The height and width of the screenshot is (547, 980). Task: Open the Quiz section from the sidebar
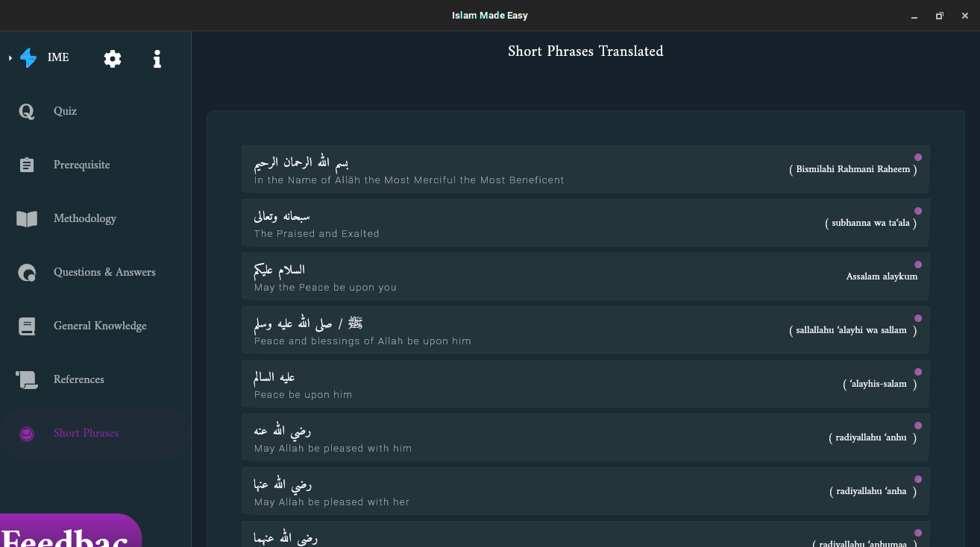coord(65,111)
